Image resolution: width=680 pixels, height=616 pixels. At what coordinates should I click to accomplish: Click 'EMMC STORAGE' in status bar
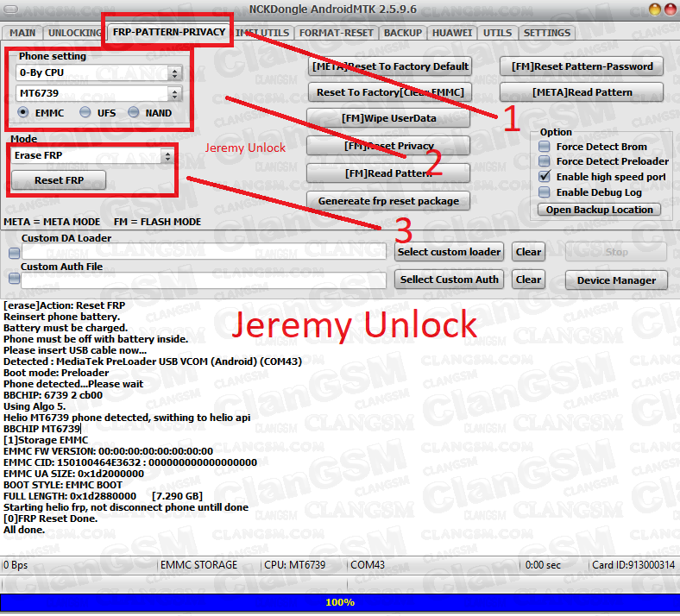coord(198,565)
